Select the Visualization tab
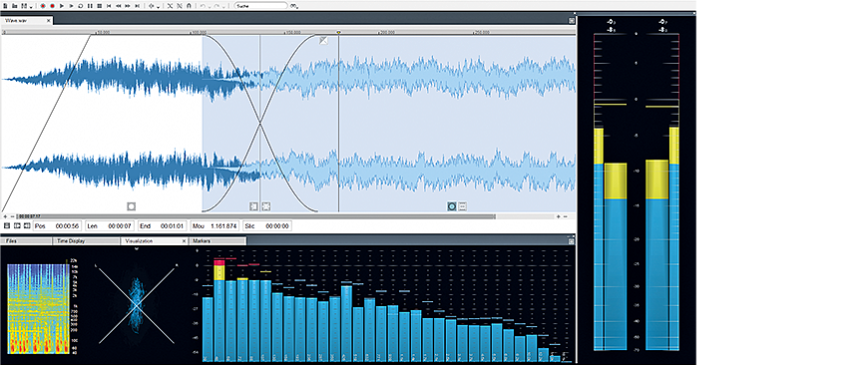This screenshot has width=868, height=365. point(155,241)
